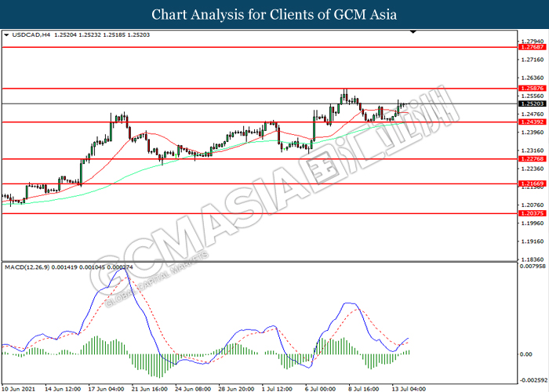This screenshot has width=549, height=392.
Task: Click the MACD 0.007958 scale value
Action: coord(533,267)
